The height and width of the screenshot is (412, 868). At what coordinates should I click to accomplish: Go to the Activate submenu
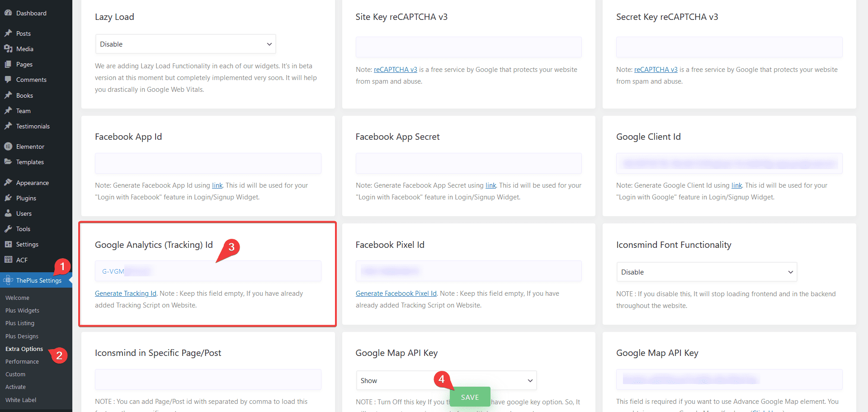pyautogui.click(x=15, y=387)
